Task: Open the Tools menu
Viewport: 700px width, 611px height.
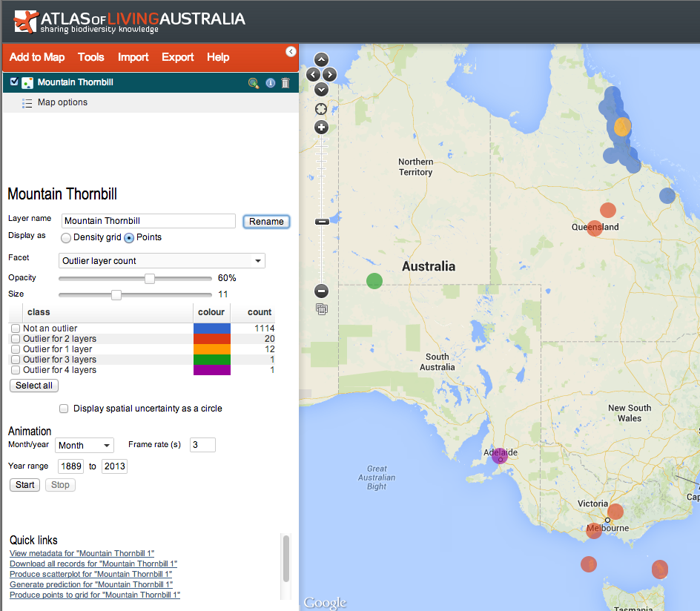Action: pos(90,57)
